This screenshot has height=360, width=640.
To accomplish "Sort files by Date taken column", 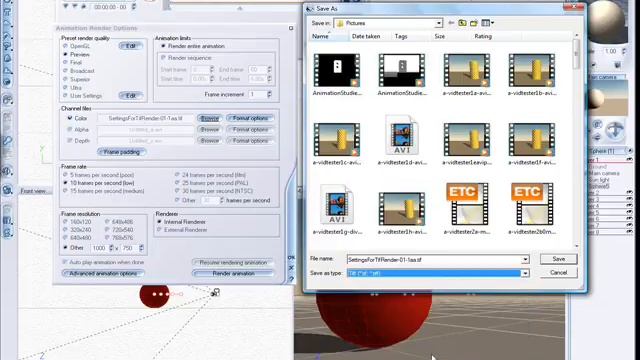I will pos(366,36).
